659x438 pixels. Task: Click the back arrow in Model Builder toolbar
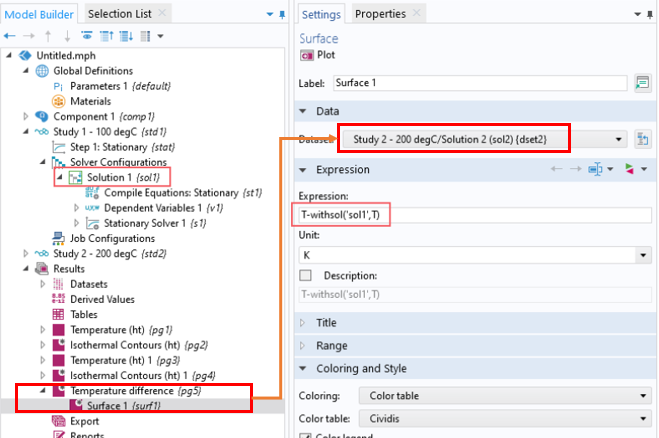coord(11,36)
